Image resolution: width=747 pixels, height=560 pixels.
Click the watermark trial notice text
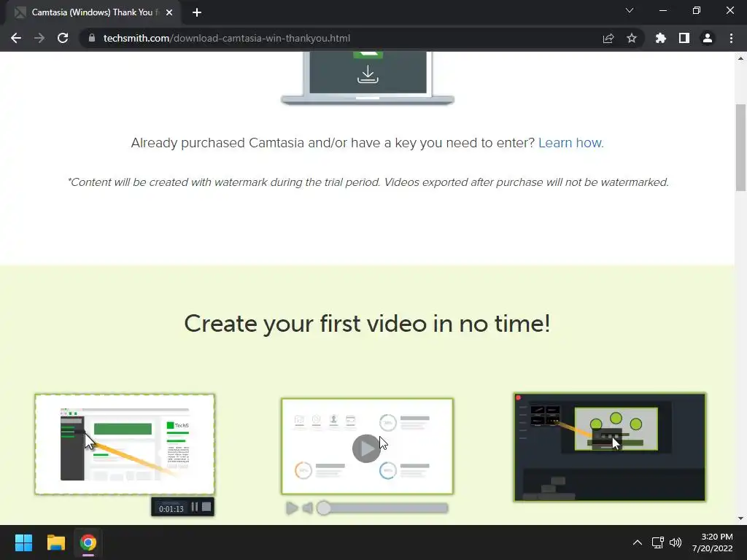368,182
